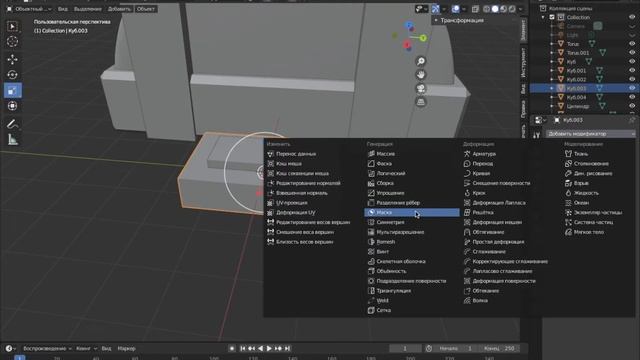Enable wireframe viewport shading
Image resolution: width=640 pixels, height=360 pixels.
pyautogui.click(x=487, y=9)
